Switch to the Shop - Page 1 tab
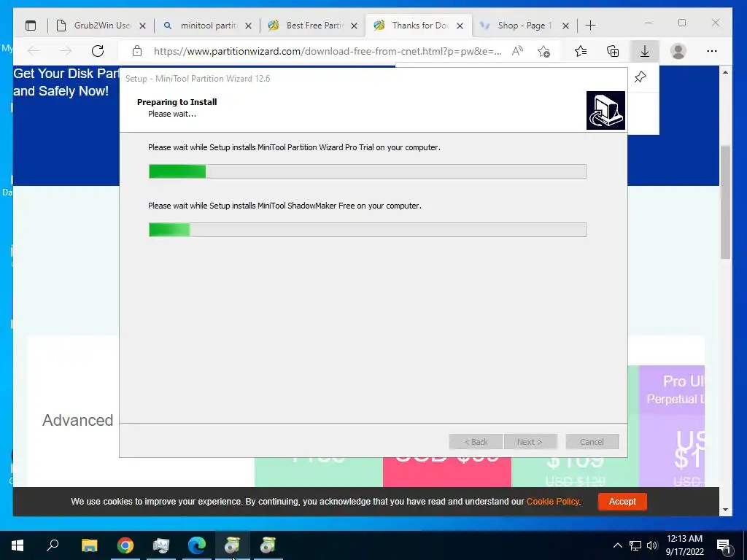 pyautogui.click(x=524, y=26)
